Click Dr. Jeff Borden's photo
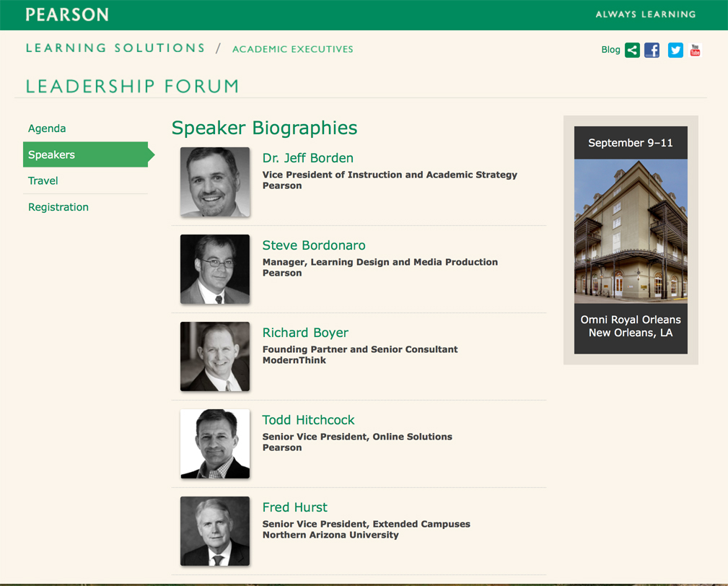 215,182
